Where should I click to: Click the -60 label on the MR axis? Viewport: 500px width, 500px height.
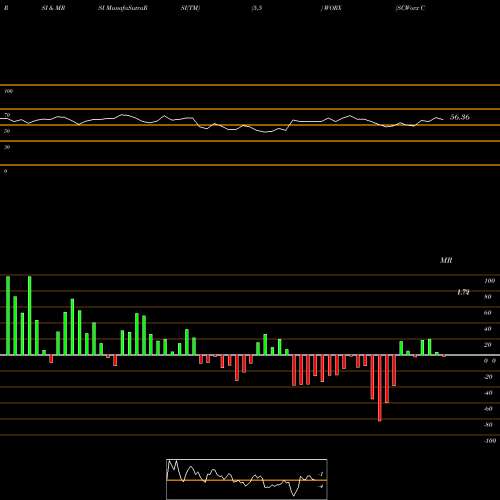pyautogui.click(x=488, y=409)
